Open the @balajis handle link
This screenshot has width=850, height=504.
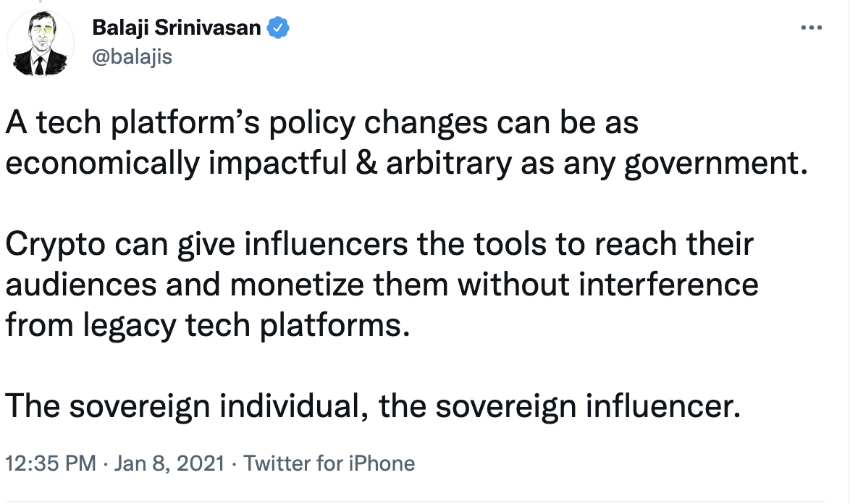click(132, 56)
